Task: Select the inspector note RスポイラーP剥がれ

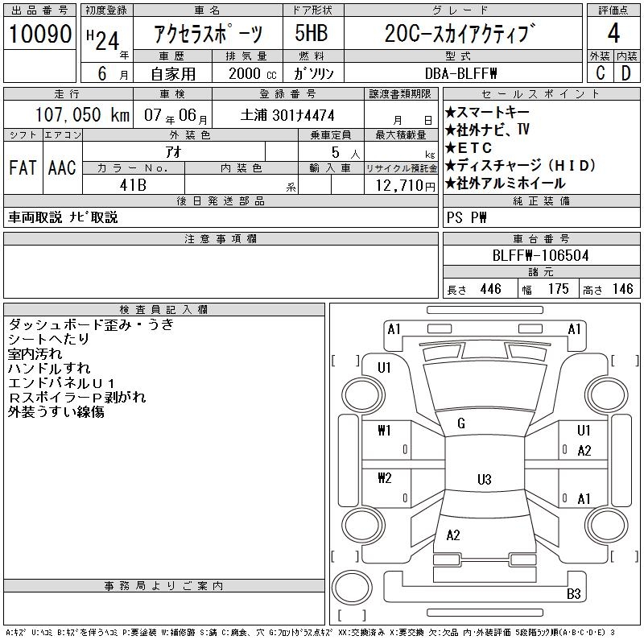Action: click(76, 397)
